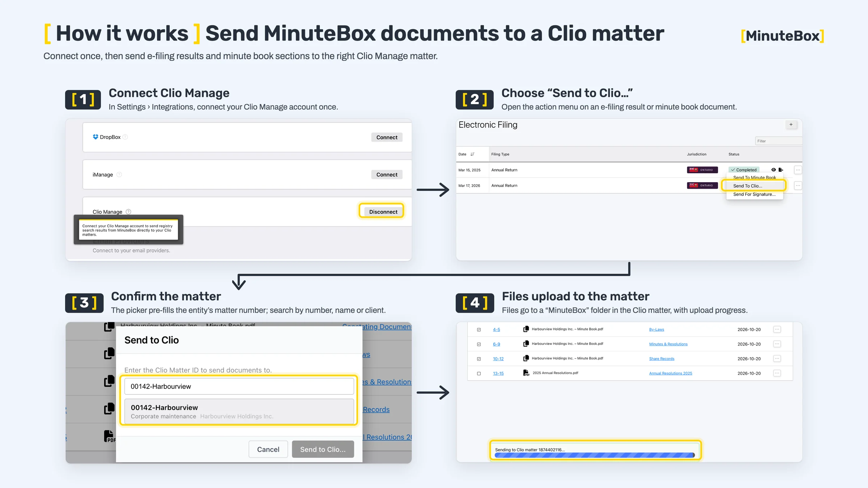Screen dimensions: 868x488
Task: Uncheck the checkbox for pages 6-9
Action: point(479,344)
